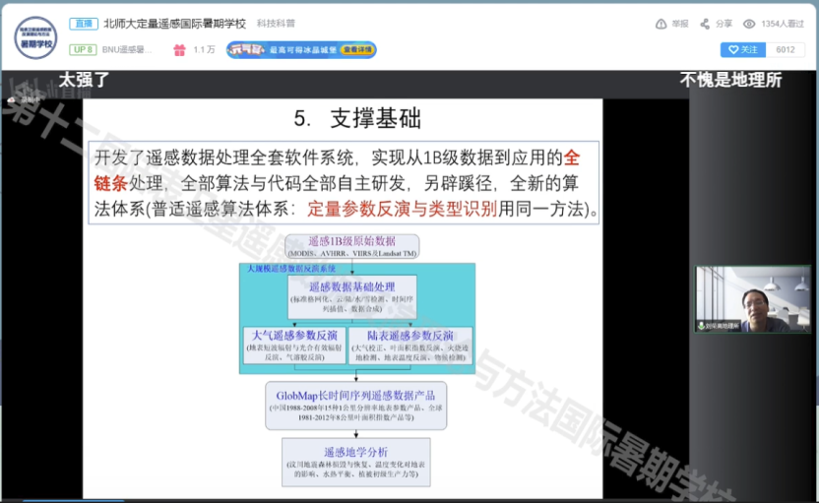Image resolution: width=820 pixels, height=504 pixels.
Task: Open the BNU遥感暑 streamer profile name
Action: [128, 49]
